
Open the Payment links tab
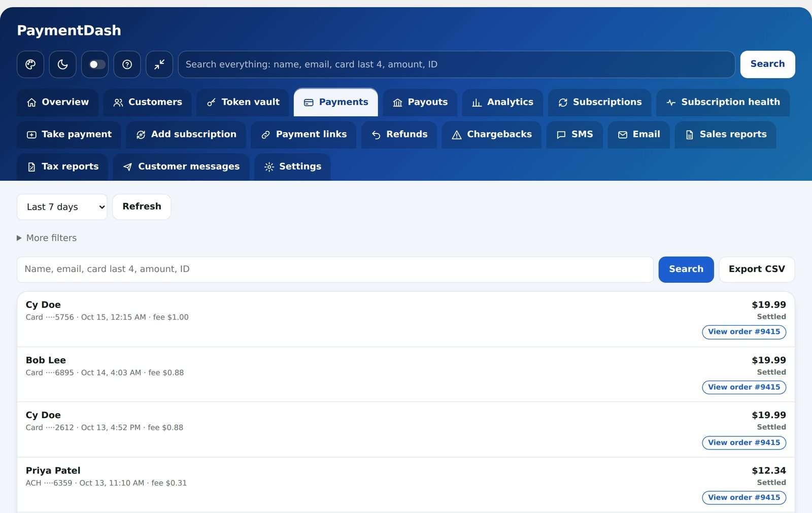[x=303, y=135]
